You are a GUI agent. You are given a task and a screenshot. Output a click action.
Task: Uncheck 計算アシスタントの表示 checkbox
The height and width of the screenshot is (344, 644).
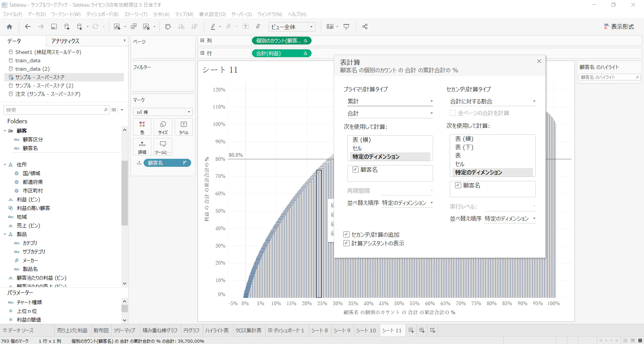(x=346, y=243)
